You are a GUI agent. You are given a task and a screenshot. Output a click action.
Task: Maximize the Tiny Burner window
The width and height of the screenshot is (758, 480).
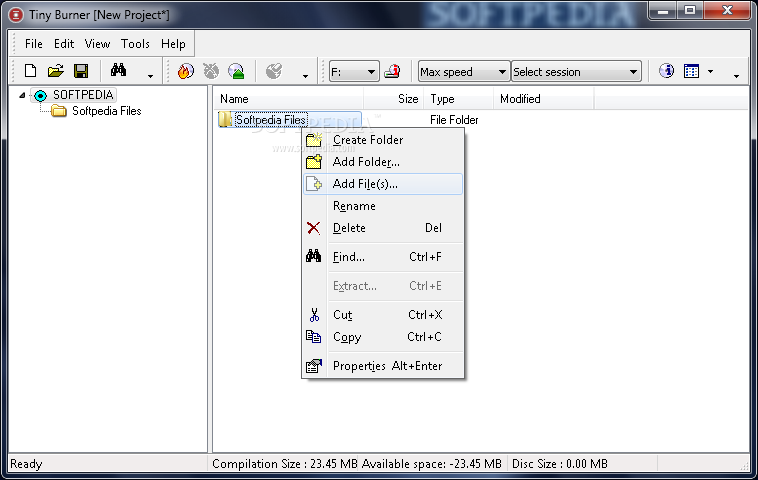[690, 11]
